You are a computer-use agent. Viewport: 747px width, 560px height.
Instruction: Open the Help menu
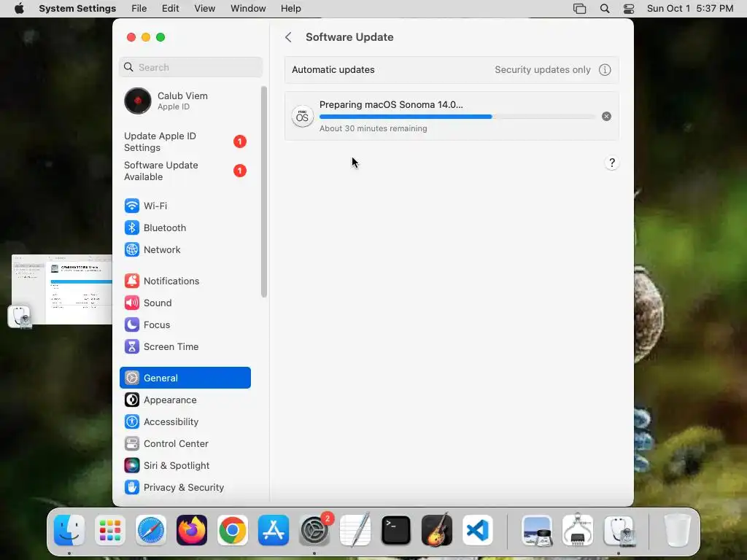click(x=290, y=9)
